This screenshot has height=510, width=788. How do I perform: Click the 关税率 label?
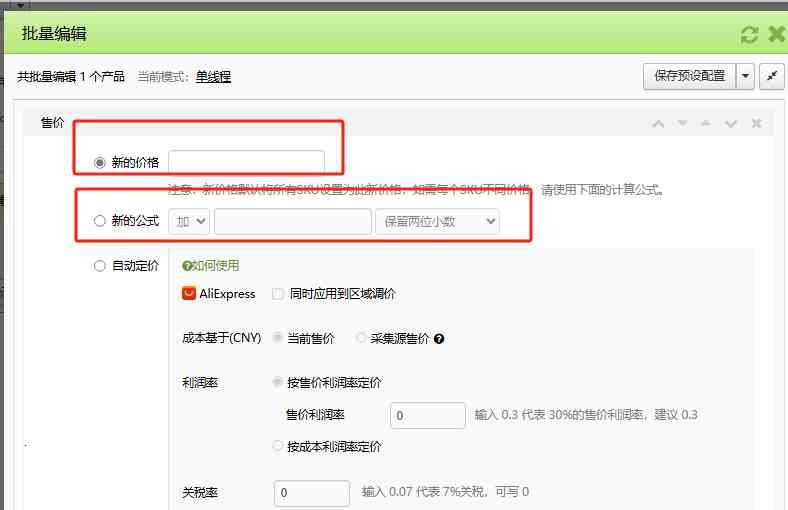[200, 492]
